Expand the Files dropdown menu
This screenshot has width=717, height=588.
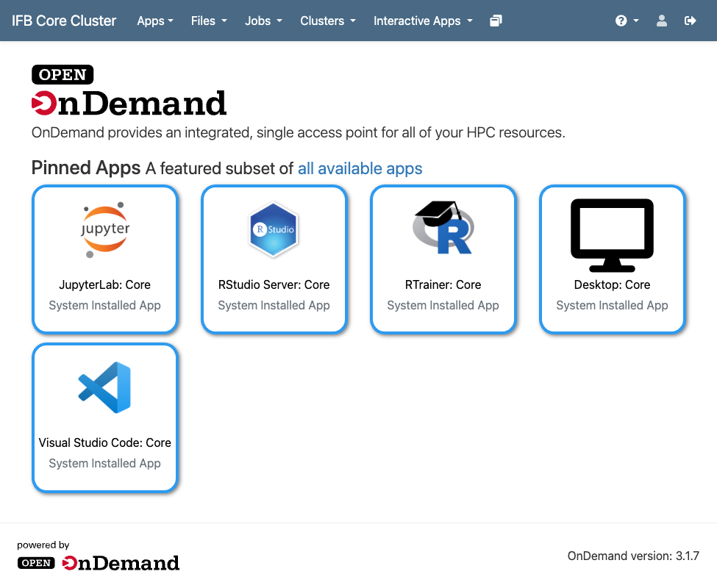point(209,21)
